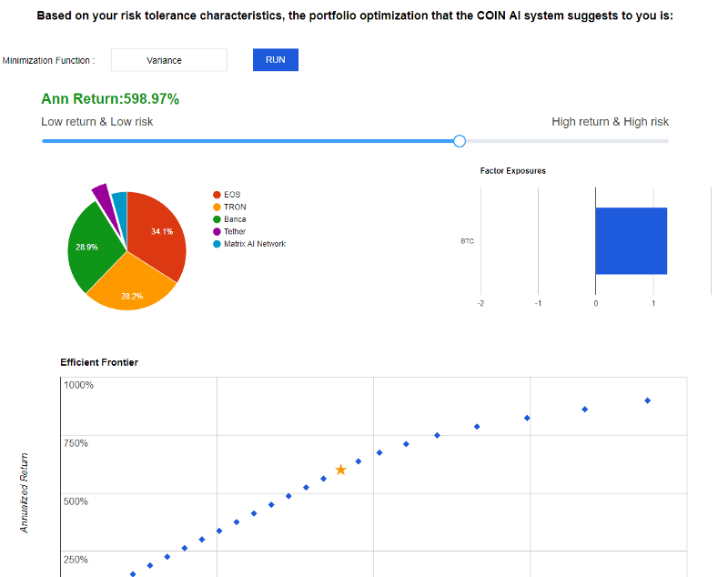Select the blue Matrix AI Network legend marker
This screenshot has height=577, width=728.
point(217,244)
